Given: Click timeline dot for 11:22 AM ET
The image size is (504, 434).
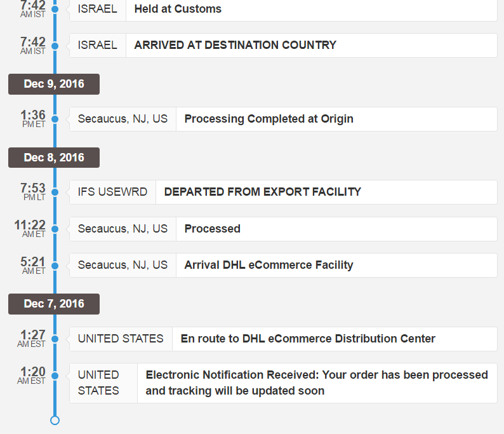Looking at the screenshot, I should tap(55, 229).
